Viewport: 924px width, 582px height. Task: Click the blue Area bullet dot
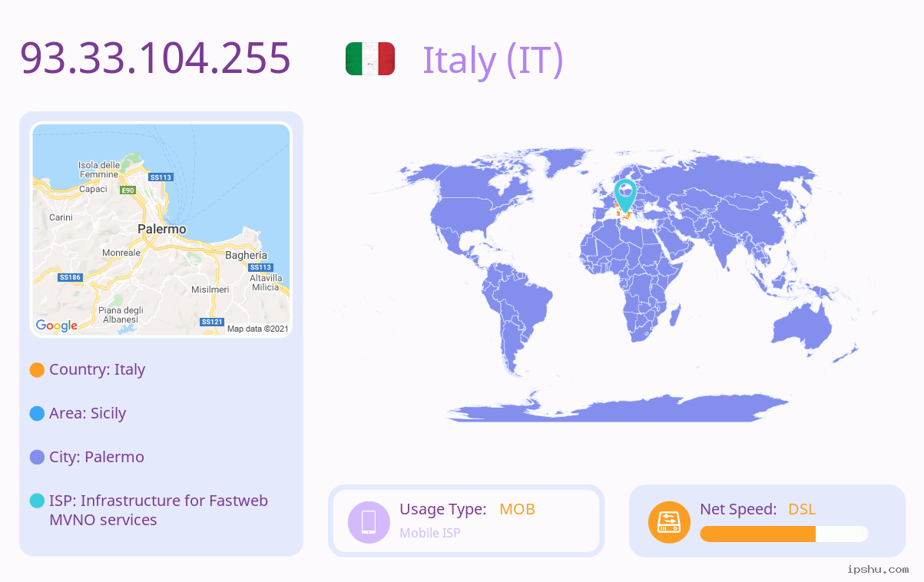pos(37,413)
